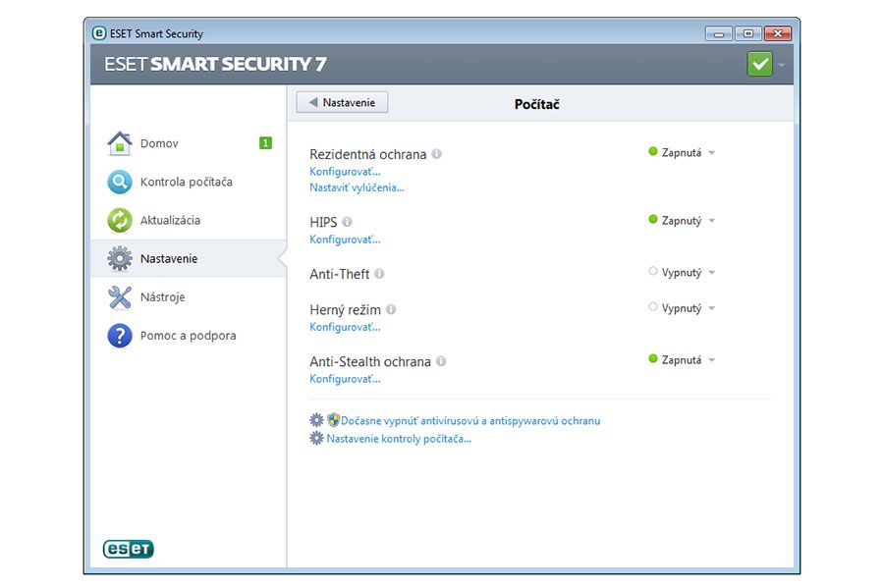This screenshot has height=588, width=884.
Task: Click the Nastavenie kontroly počítača link
Action: [399, 439]
